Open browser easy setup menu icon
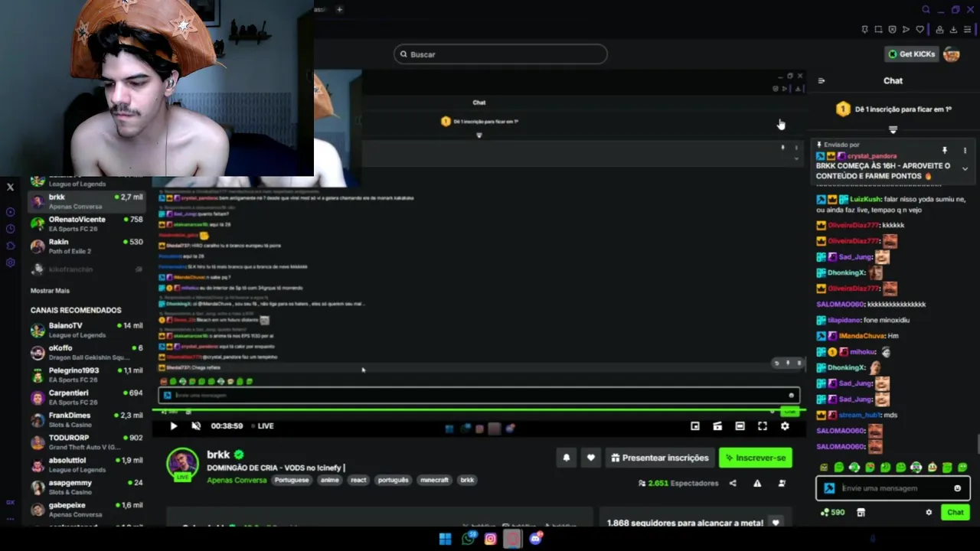The width and height of the screenshot is (980, 551). point(968,30)
